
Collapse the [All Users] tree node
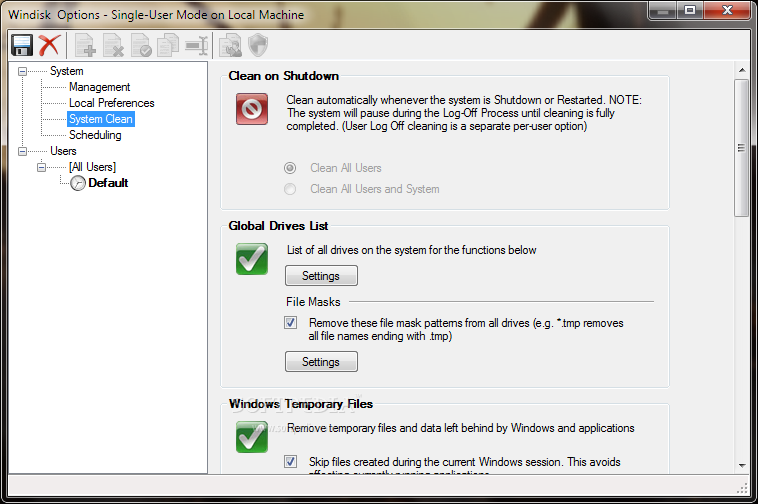[42, 167]
